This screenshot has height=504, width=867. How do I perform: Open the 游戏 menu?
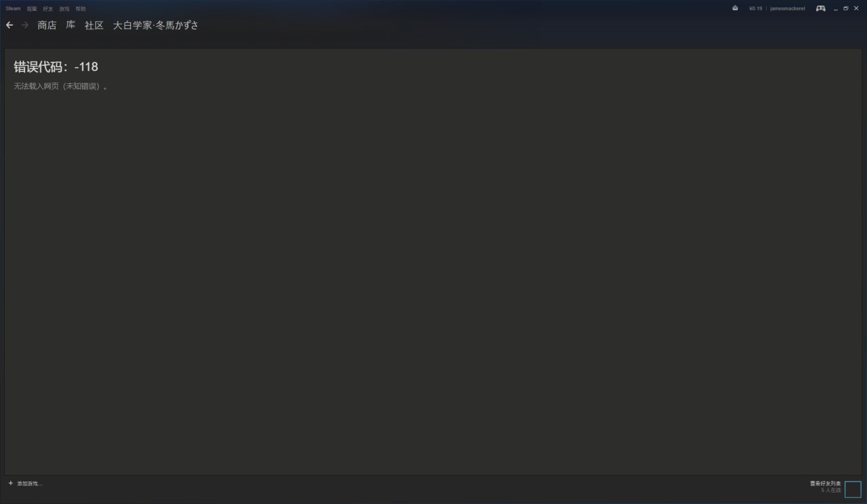pyautogui.click(x=64, y=9)
